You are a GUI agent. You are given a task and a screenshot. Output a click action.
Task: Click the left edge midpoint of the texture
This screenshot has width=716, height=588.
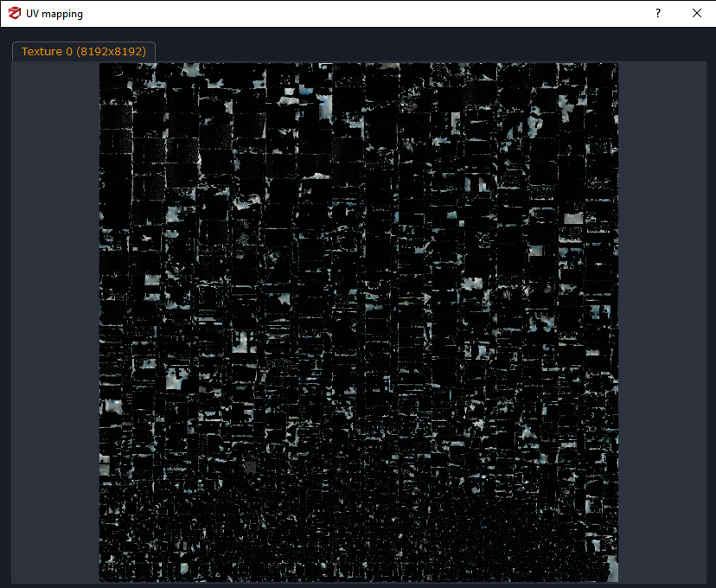(x=101, y=323)
